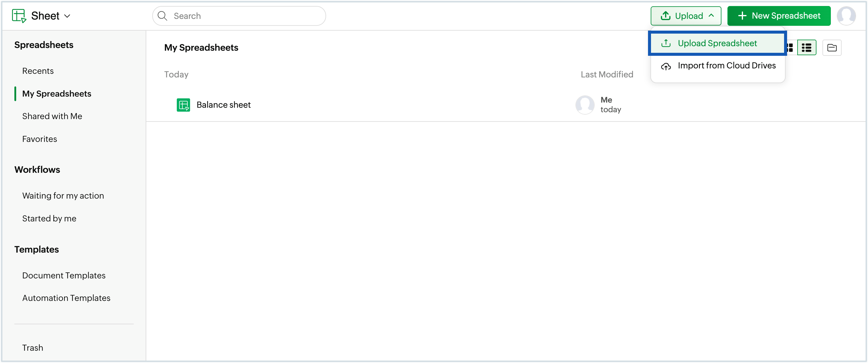Toggle selection of the Balance sheet row

(x=223, y=105)
